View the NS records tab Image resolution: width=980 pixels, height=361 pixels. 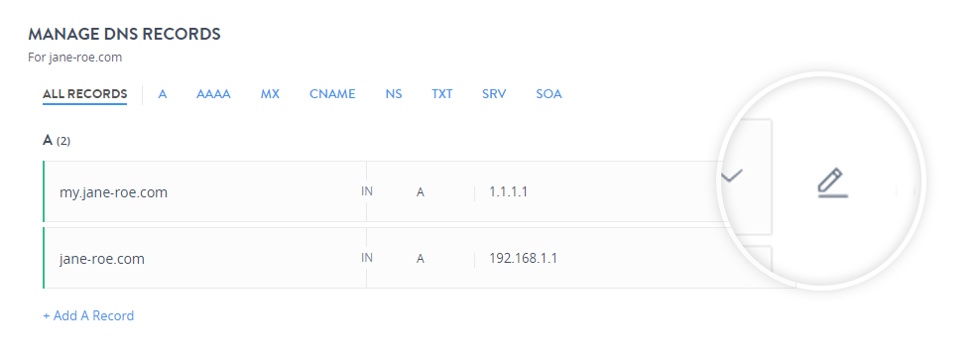pyautogui.click(x=394, y=94)
